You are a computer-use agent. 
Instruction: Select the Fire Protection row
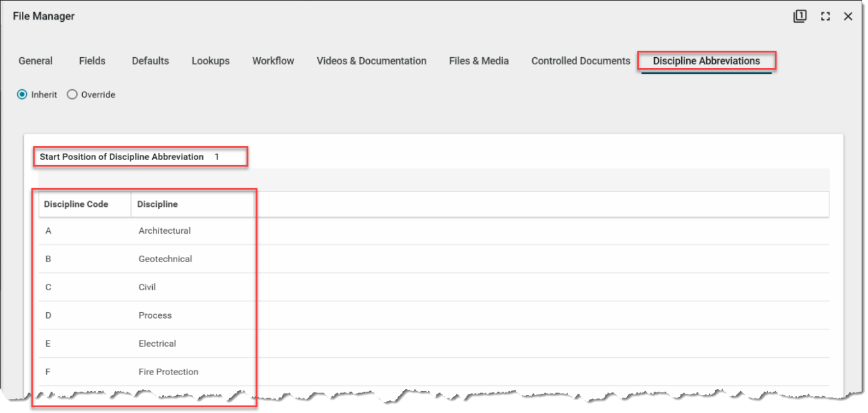(x=168, y=372)
